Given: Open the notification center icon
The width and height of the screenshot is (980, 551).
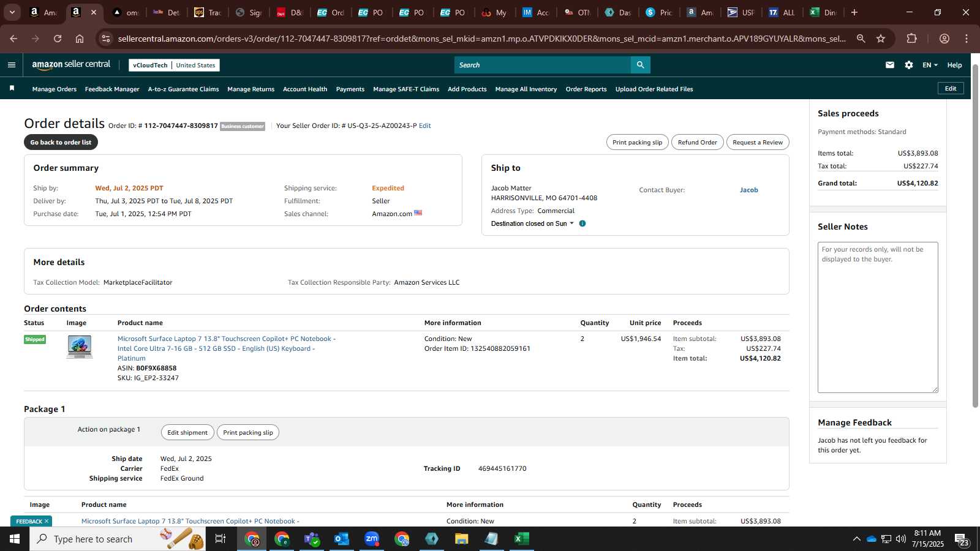Looking at the screenshot, I should pyautogui.click(x=962, y=539).
